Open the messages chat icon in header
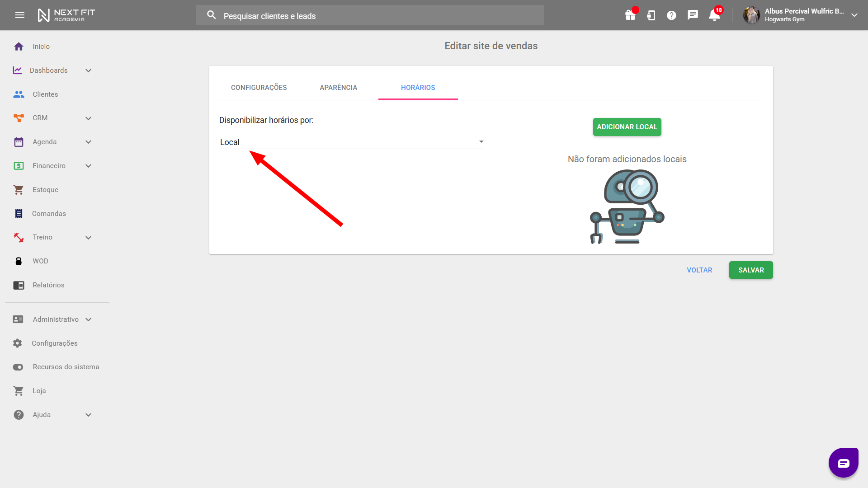This screenshot has width=868, height=488. coord(693,15)
